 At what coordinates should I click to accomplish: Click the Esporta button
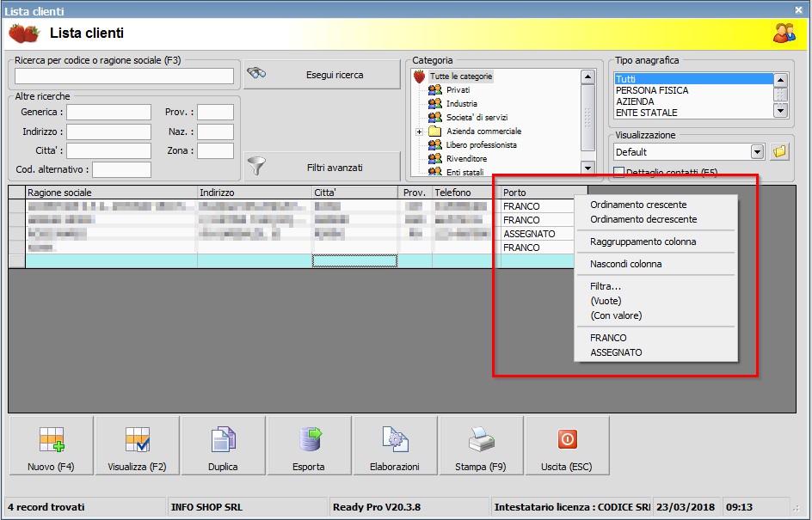[309, 445]
